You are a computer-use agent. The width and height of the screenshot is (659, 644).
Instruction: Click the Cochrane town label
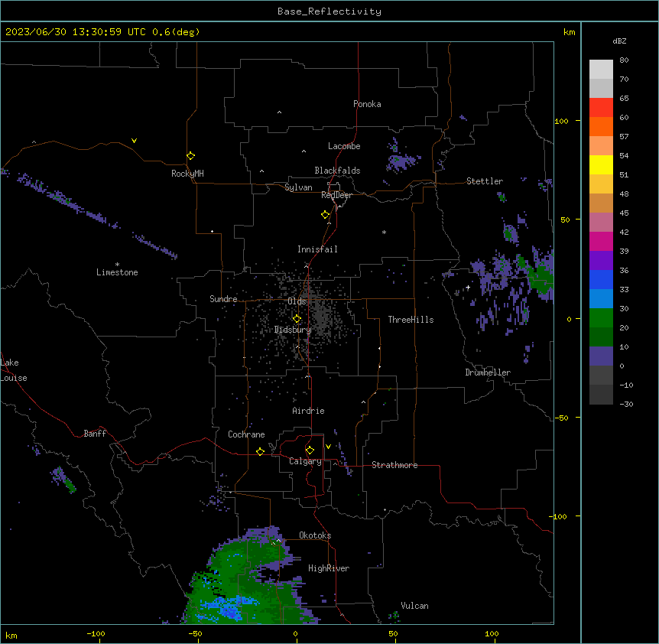click(x=246, y=434)
